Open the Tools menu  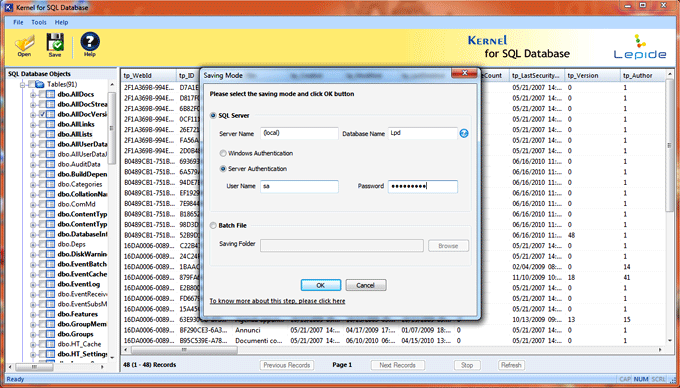point(39,22)
